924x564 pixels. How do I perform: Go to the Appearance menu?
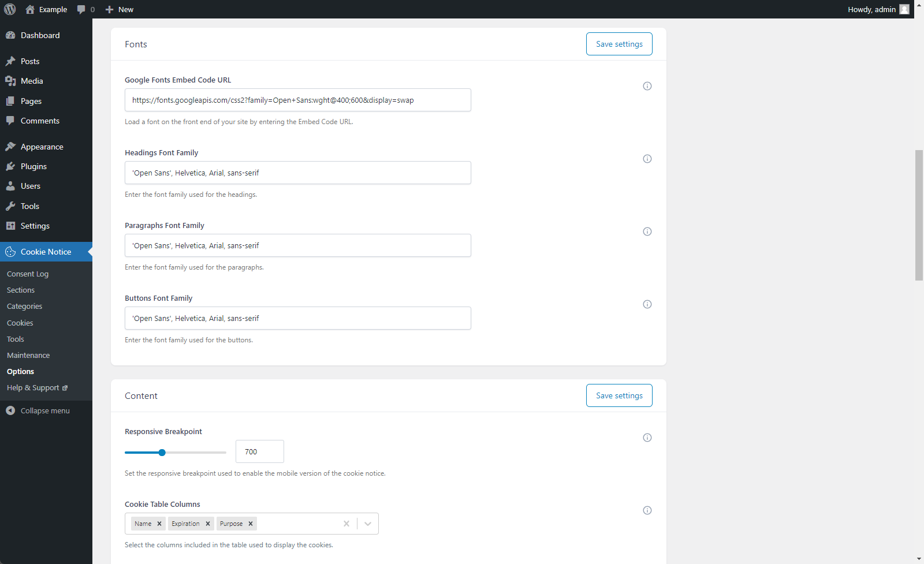pos(42,147)
